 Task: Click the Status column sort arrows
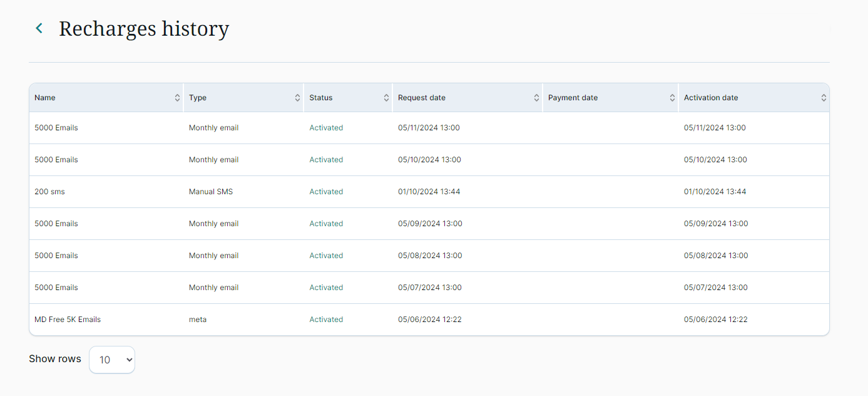pyautogui.click(x=386, y=98)
